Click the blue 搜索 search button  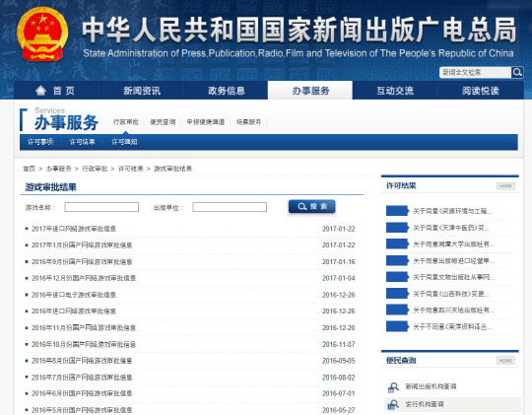click(x=311, y=206)
